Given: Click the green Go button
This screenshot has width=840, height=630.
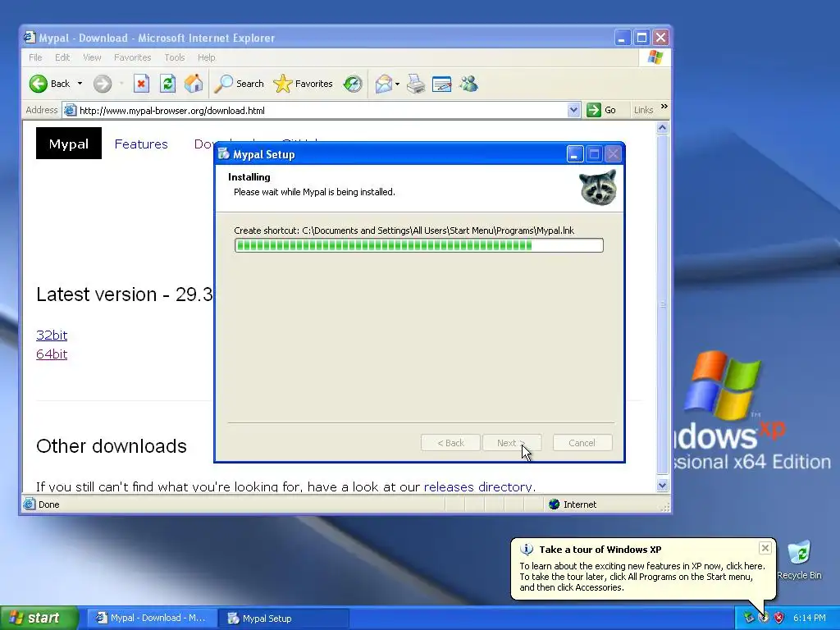Looking at the screenshot, I should click(x=601, y=110).
